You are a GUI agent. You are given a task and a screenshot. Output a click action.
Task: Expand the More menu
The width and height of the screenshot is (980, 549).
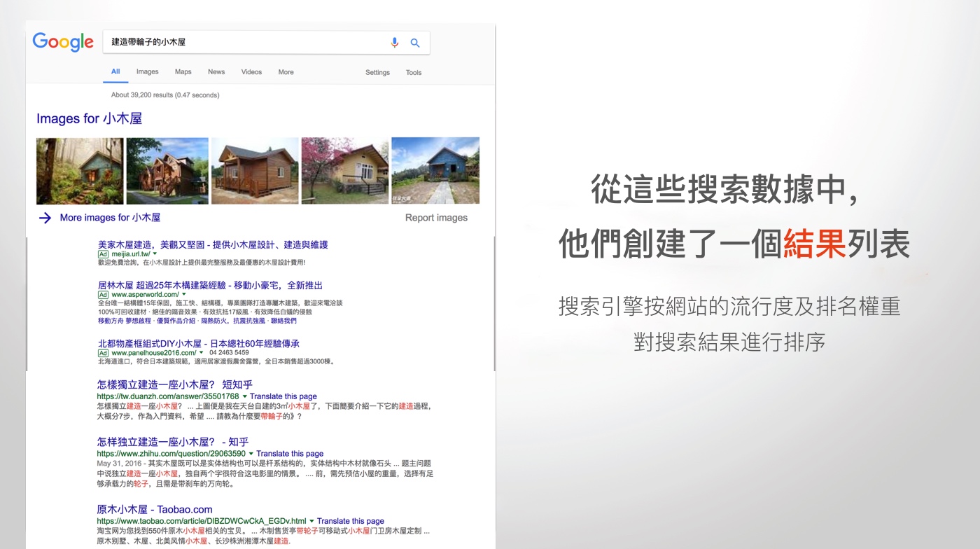pyautogui.click(x=286, y=72)
